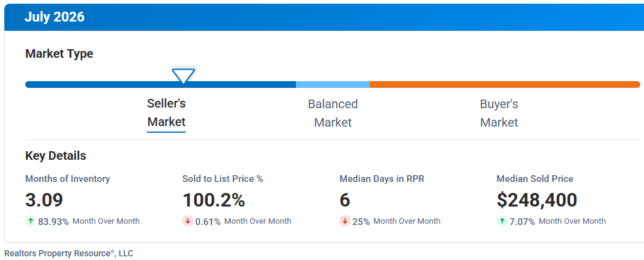The width and height of the screenshot is (644, 260).
Task: Click the green up arrow beside 7.07%
Action: [502, 221]
